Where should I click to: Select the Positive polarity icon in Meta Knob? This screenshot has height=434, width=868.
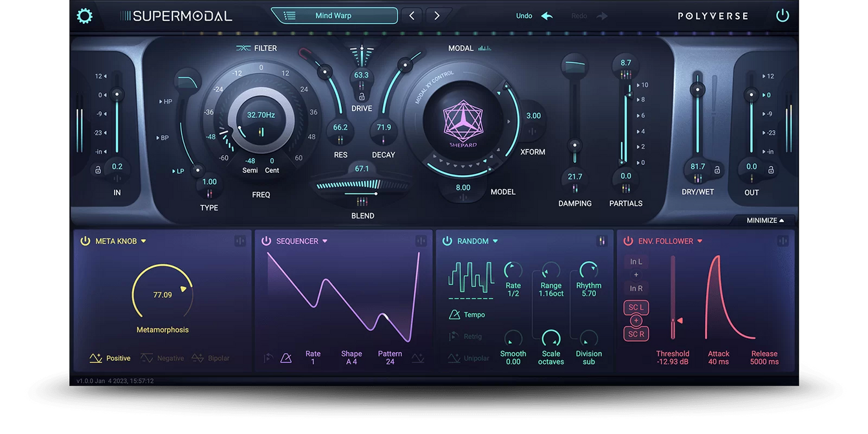(95, 357)
